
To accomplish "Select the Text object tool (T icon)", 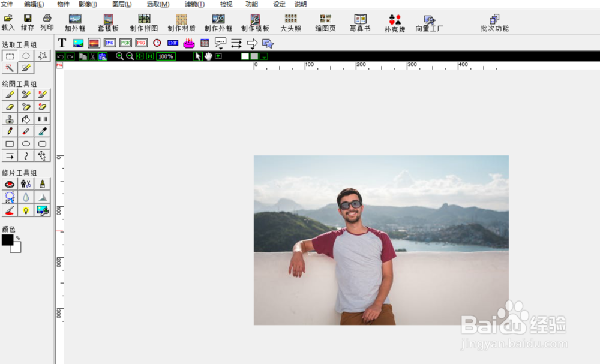I will click(62, 43).
